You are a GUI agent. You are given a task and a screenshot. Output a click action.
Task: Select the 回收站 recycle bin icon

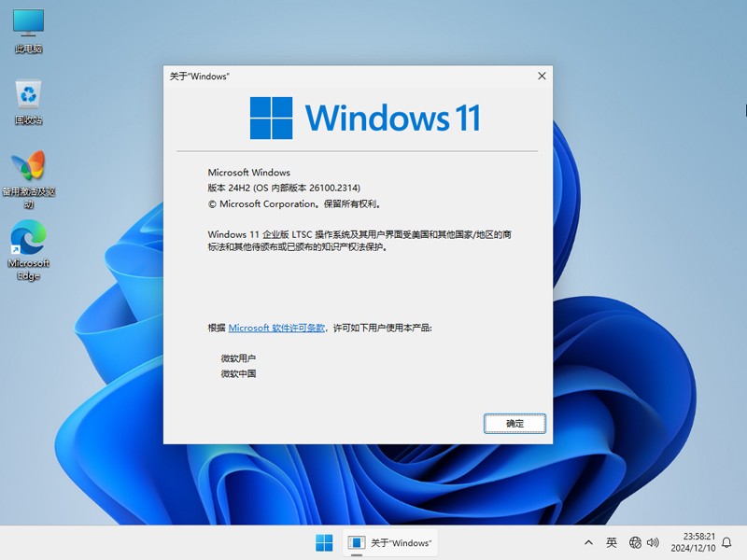[x=29, y=103]
